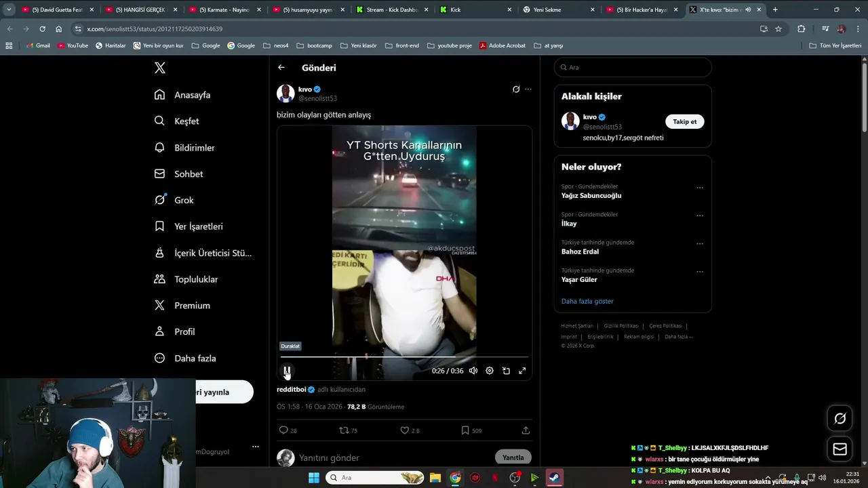Open Sohbet messages
The image size is (868, 488).
(x=178, y=174)
